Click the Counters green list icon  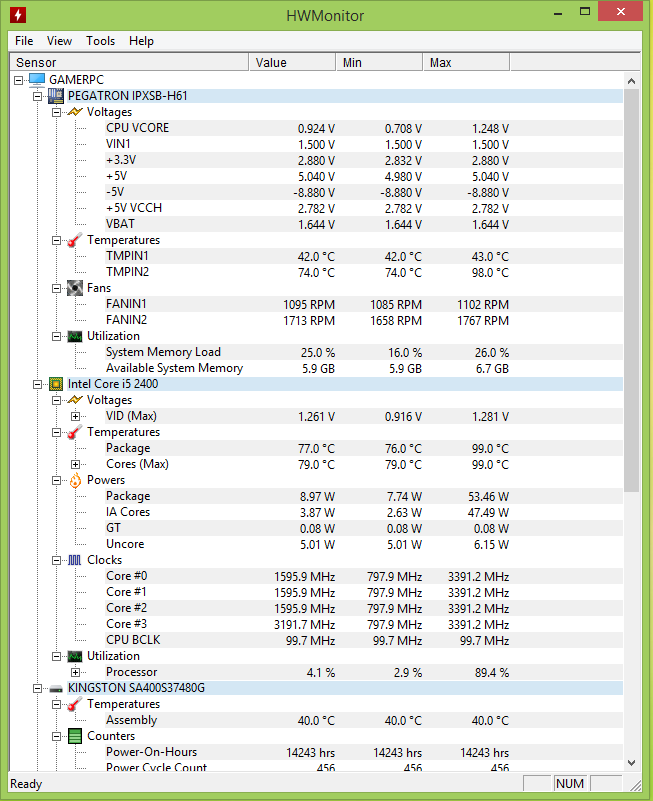75,736
